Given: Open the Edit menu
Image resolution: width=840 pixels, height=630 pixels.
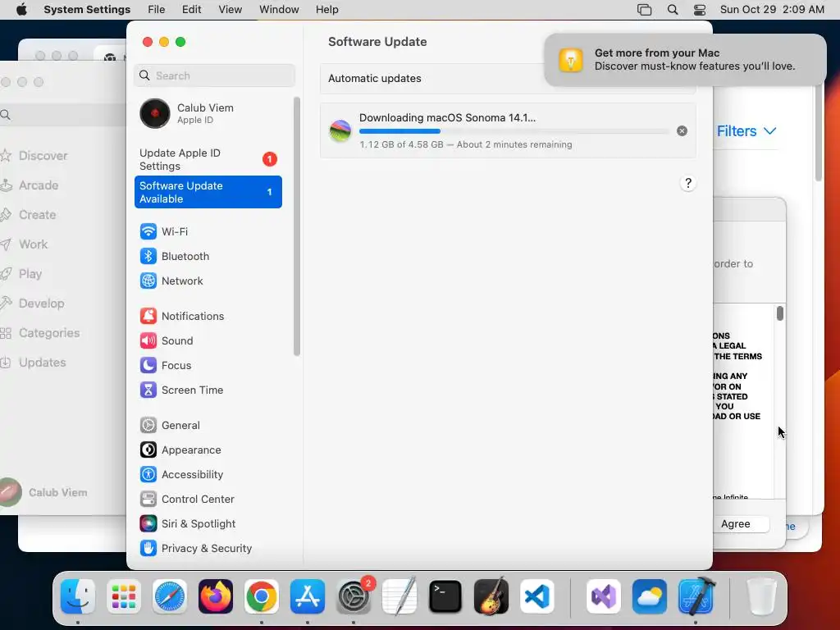Looking at the screenshot, I should (x=191, y=10).
